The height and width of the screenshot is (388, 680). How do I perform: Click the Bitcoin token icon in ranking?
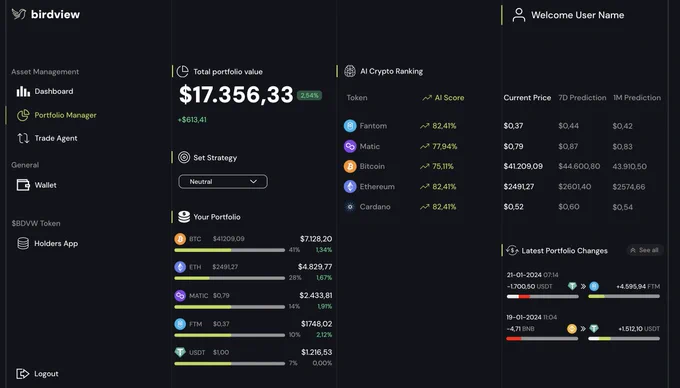pos(350,166)
